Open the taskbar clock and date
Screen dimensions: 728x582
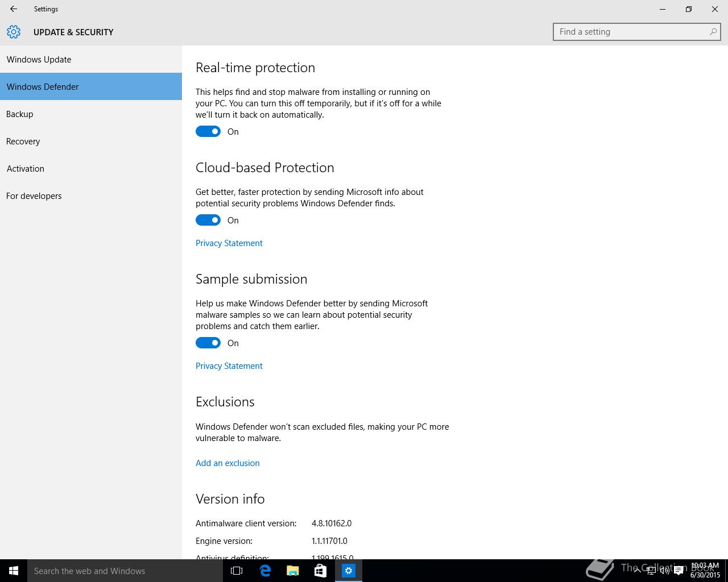pos(705,571)
